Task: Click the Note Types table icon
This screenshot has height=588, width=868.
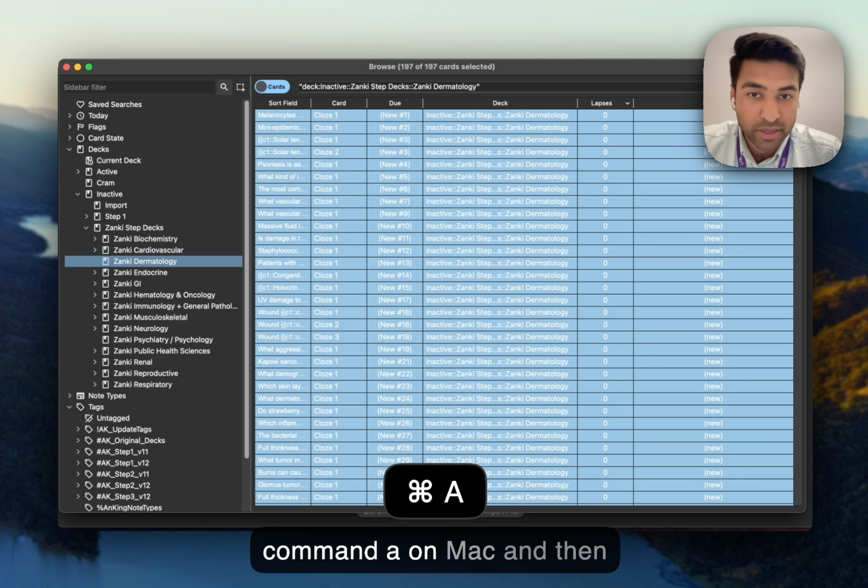Action: (80, 396)
